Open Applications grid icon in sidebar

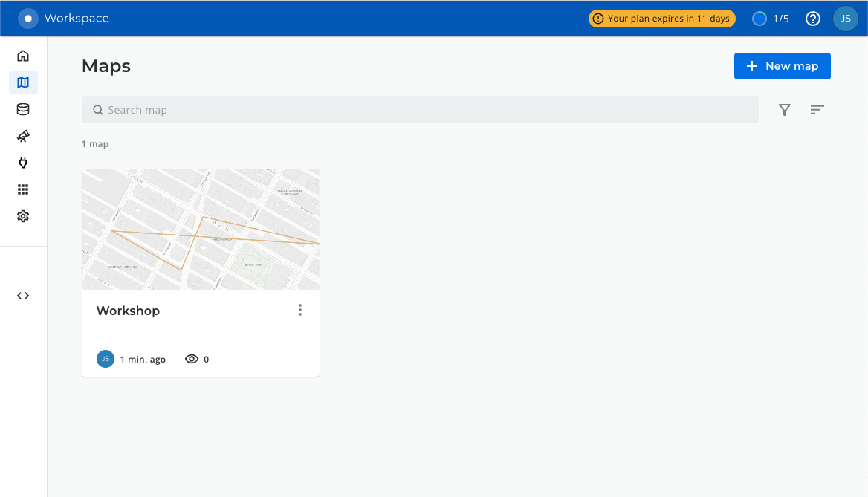pos(23,189)
